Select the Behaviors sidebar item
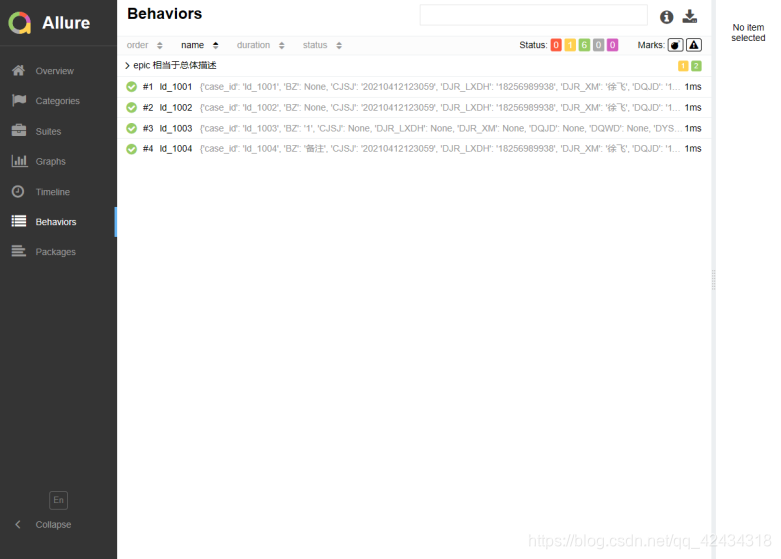The height and width of the screenshot is (559, 781). tap(56, 222)
